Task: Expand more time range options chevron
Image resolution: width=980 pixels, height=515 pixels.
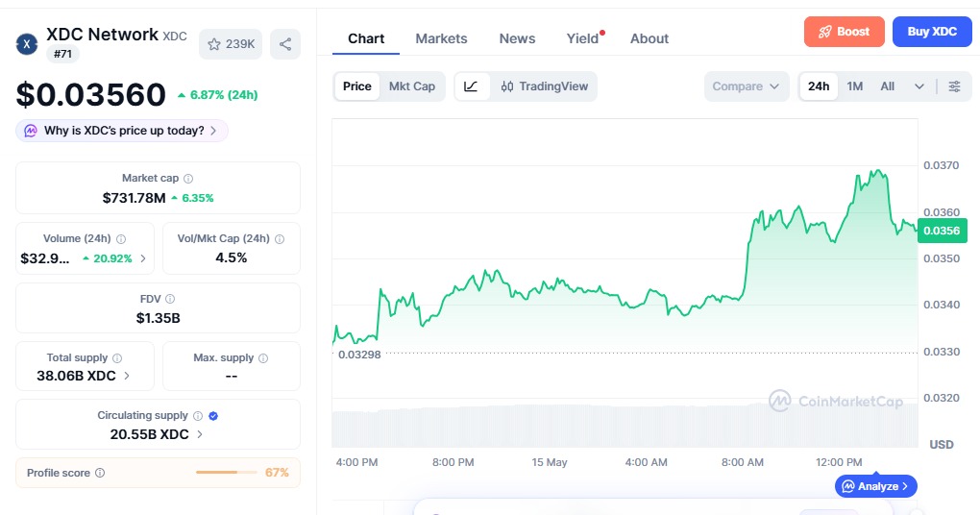Action: 919,86
